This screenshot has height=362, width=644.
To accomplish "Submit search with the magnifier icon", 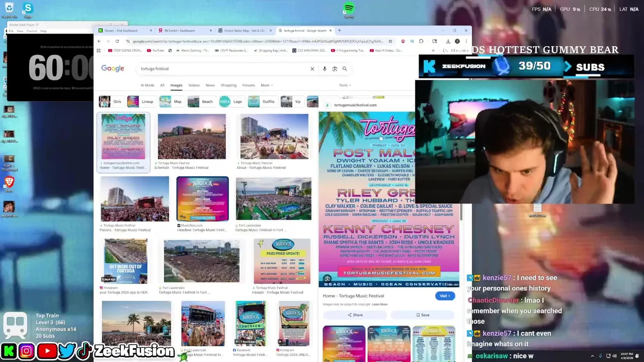I will point(345,69).
